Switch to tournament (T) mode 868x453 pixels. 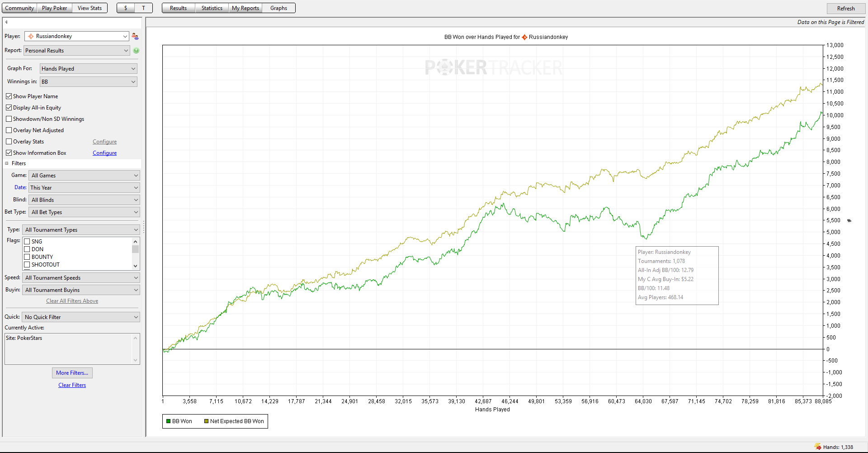click(x=144, y=8)
